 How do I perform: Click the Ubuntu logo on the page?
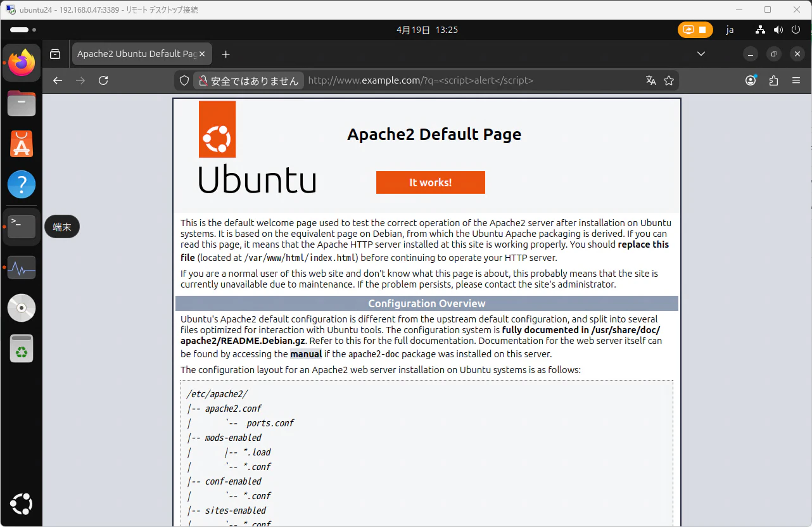257,147
